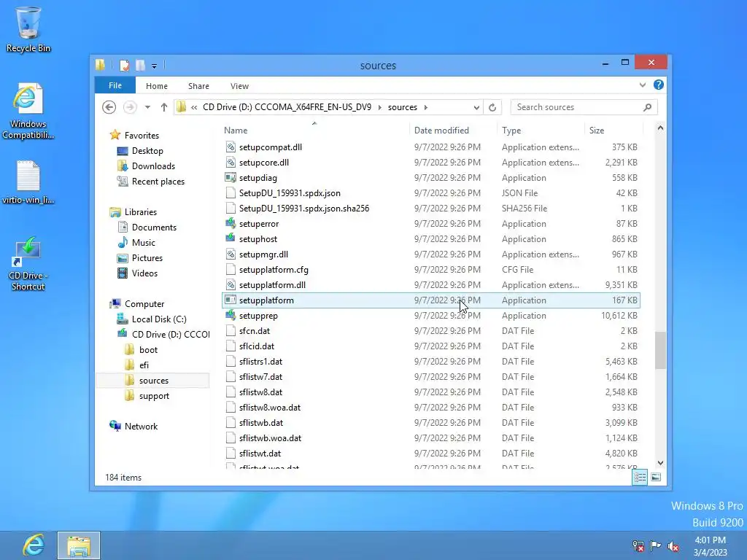747x560 pixels.
Task: Switch to Details view layout button
Action: coord(640,477)
